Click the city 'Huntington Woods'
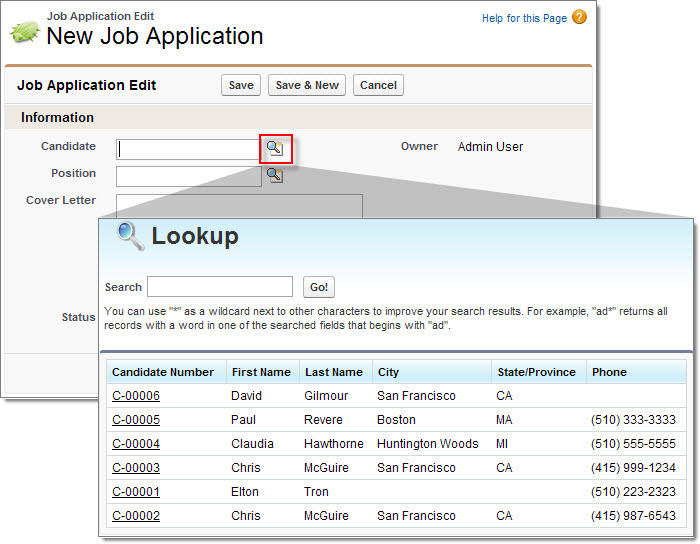The width and height of the screenshot is (700, 544). point(428,444)
